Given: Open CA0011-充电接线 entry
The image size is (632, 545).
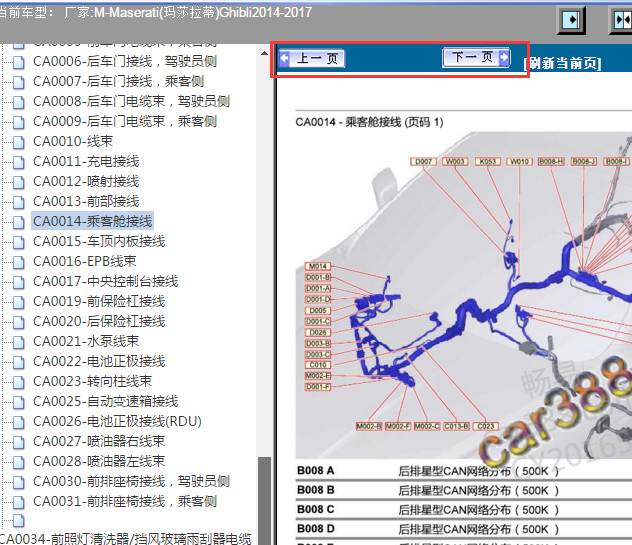Looking at the screenshot, I should tap(86, 161).
